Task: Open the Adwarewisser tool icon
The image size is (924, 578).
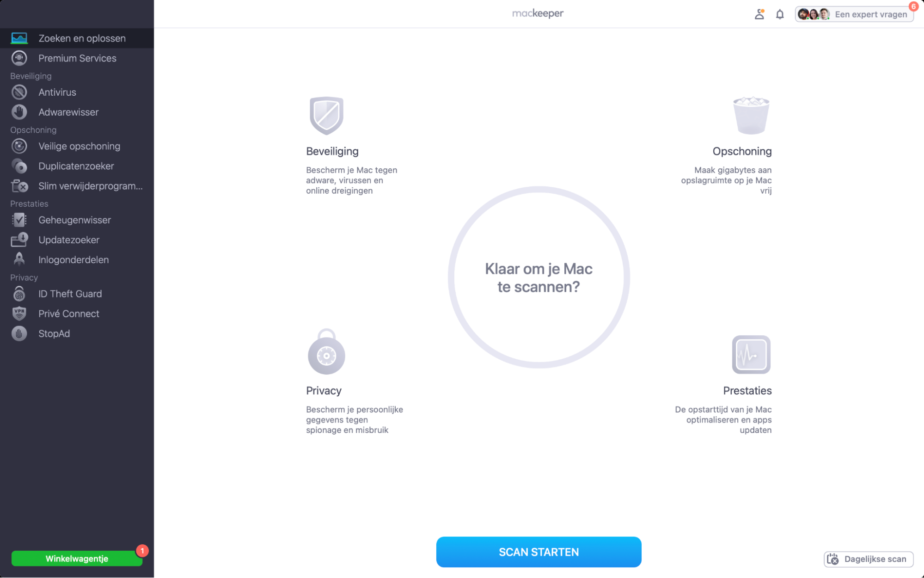Action: coord(19,112)
